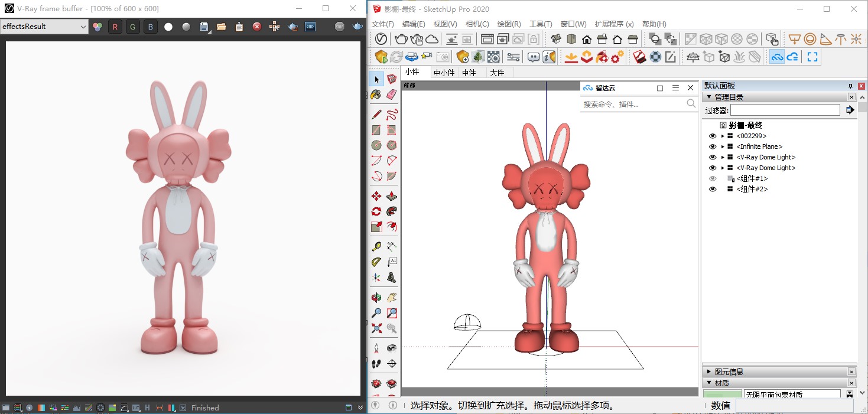
Task: Select the Protractor tool
Action: (376, 262)
